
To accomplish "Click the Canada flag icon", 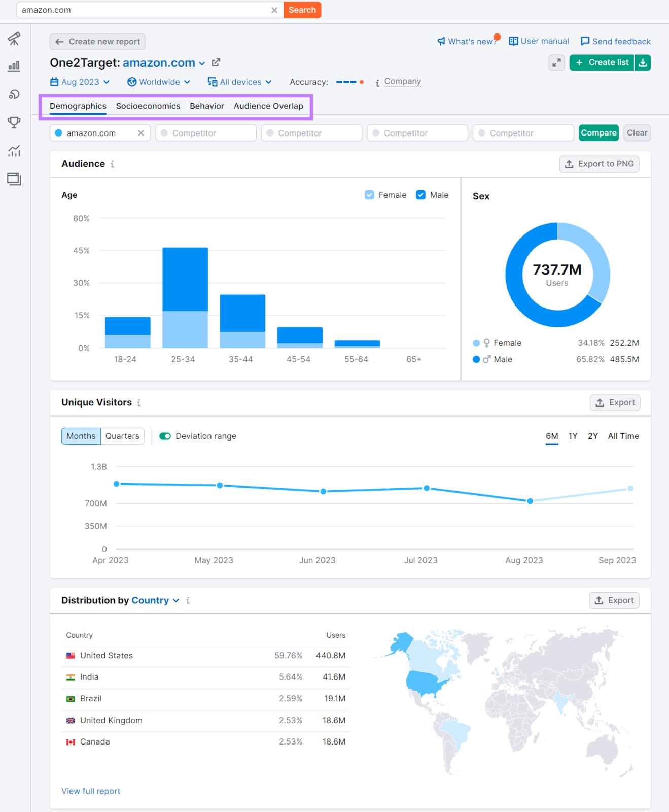I will [x=71, y=742].
